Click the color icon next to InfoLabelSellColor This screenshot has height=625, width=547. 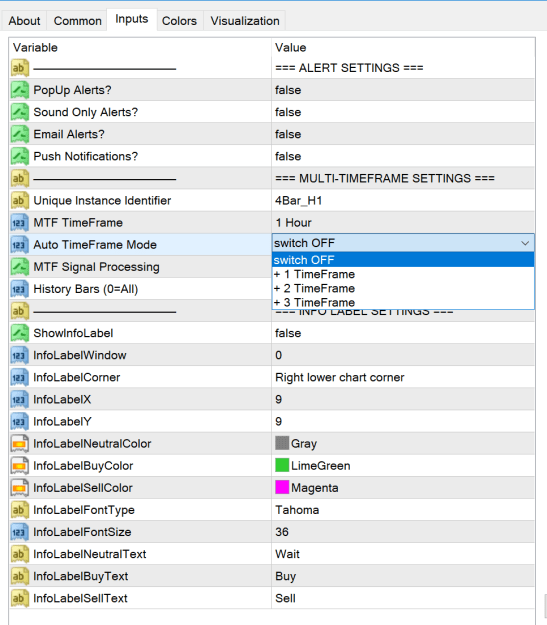coord(20,487)
